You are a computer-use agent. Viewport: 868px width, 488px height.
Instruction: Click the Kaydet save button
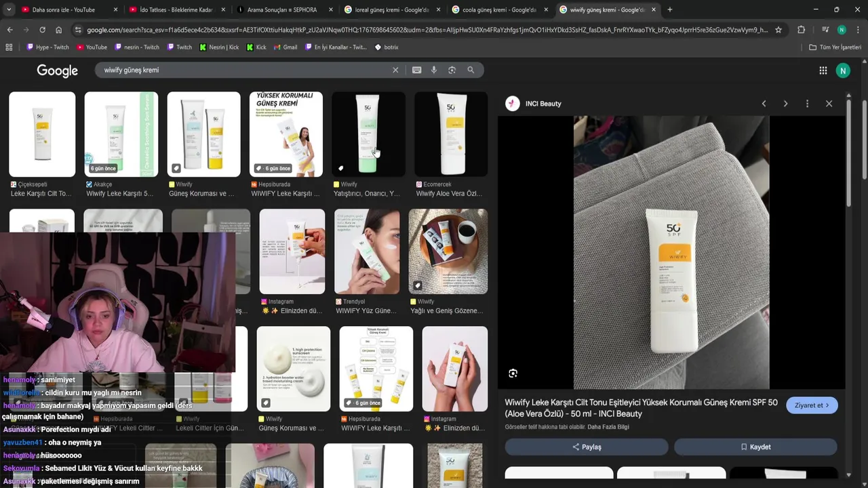(x=755, y=447)
